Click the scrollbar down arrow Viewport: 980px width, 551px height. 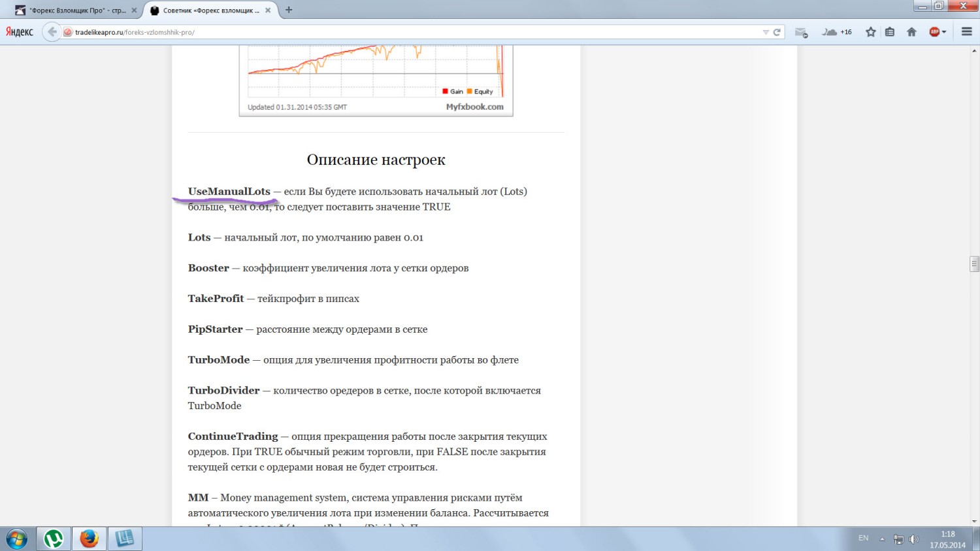(x=974, y=522)
